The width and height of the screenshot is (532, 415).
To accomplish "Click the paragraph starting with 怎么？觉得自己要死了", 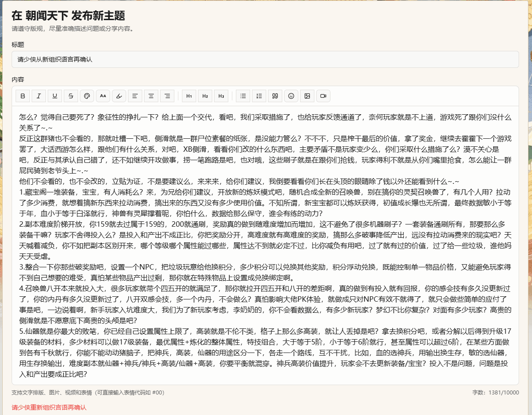I will coord(265,123).
